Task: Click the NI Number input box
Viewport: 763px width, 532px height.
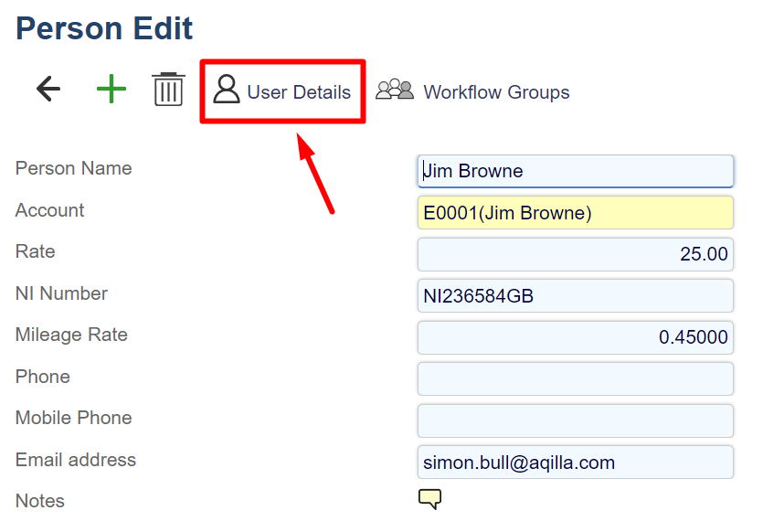Action: [x=575, y=296]
